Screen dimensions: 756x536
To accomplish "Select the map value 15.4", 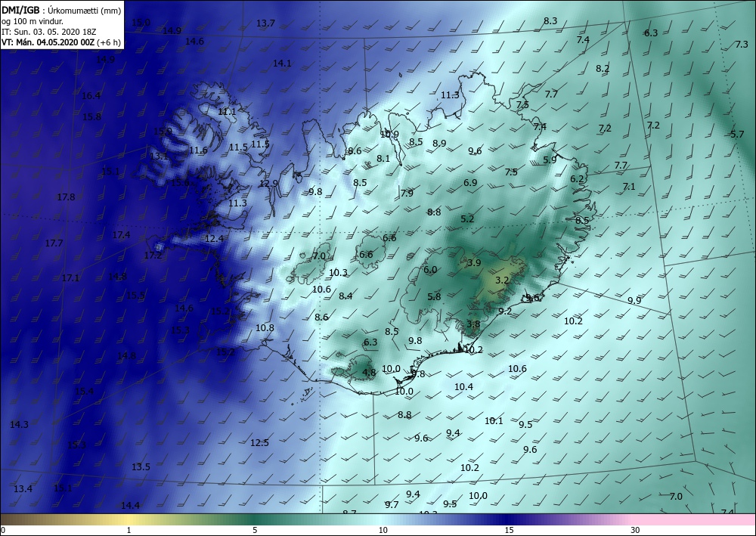I will point(85,391).
